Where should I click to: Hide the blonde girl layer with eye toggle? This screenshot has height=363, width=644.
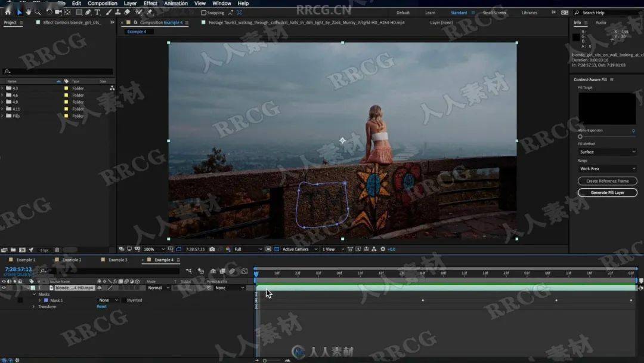click(x=4, y=288)
